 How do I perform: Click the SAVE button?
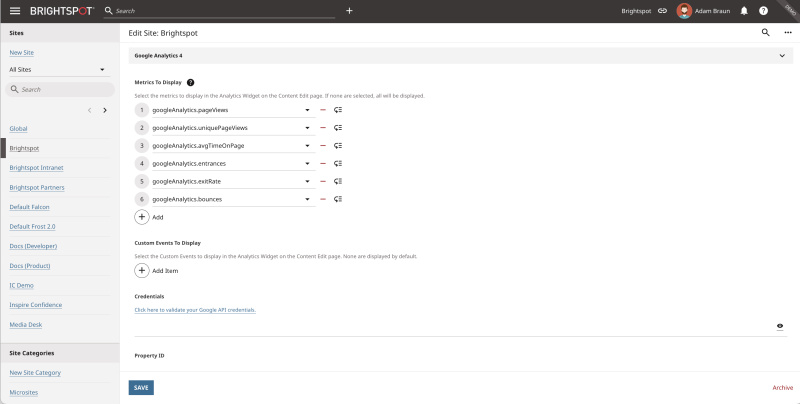[141, 388]
